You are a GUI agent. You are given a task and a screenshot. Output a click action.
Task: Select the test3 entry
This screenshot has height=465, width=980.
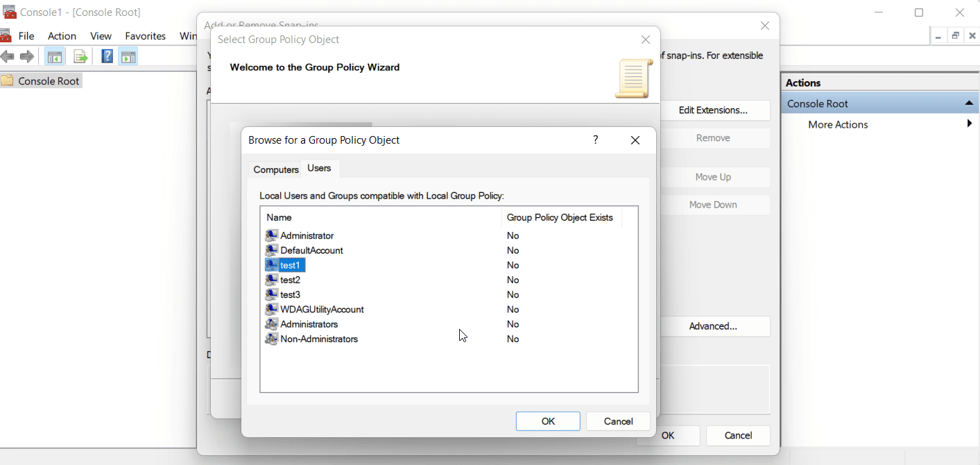[291, 295]
